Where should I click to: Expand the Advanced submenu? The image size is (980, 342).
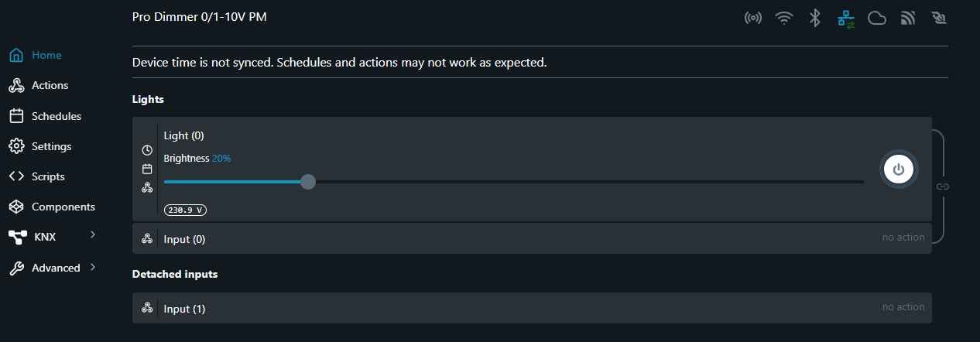point(93,267)
